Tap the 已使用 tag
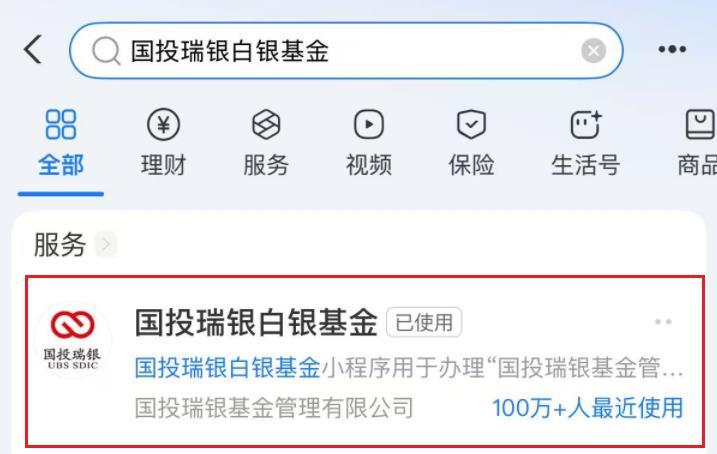The image size is (717, 454). (424, 323)
